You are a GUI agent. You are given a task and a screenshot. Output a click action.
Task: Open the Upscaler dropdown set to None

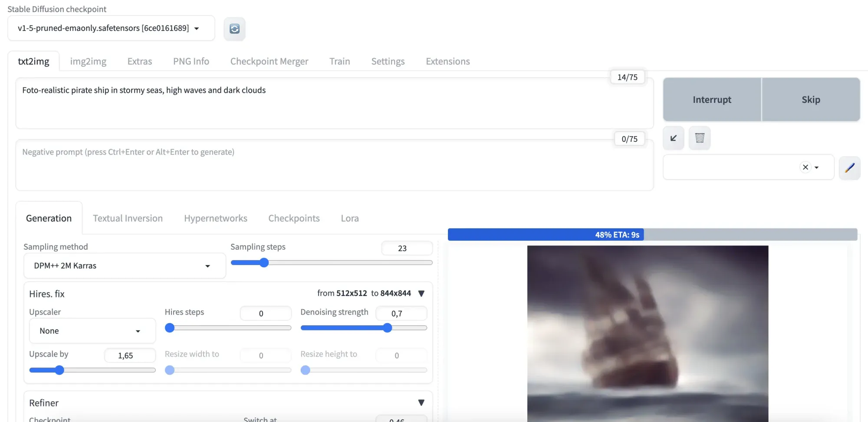(x=92, y=330)
